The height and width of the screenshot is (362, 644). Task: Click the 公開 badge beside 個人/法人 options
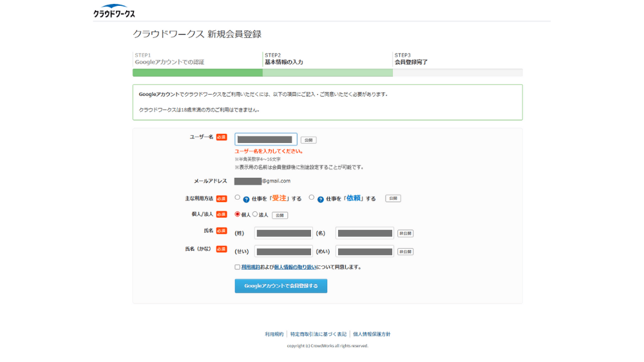tap(279, 215)
